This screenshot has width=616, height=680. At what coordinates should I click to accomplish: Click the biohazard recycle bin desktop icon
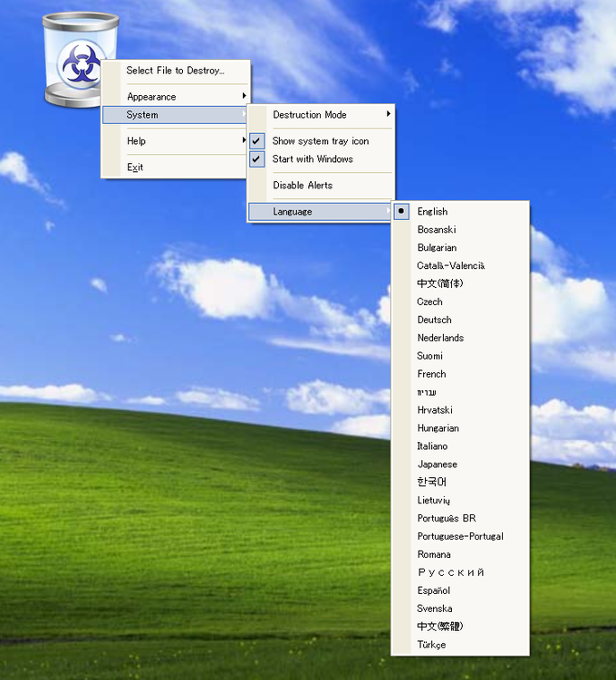click(81, 60)
